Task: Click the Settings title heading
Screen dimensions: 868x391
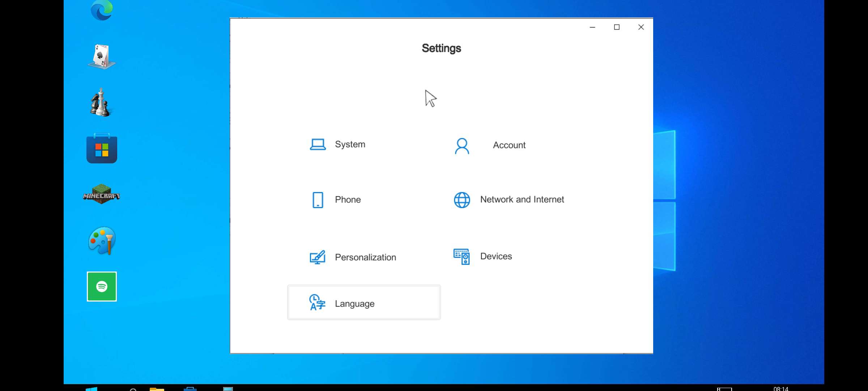Action: [441, 48]
